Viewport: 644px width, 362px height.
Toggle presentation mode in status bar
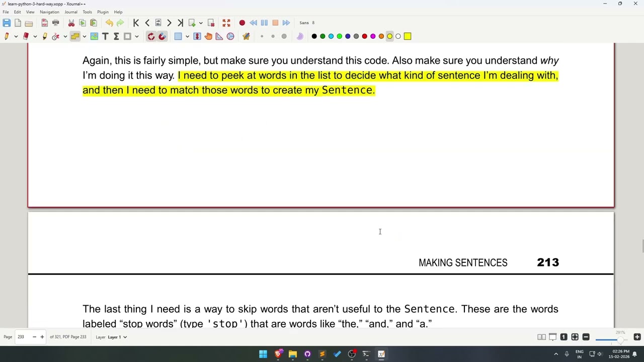pos(552,337)
